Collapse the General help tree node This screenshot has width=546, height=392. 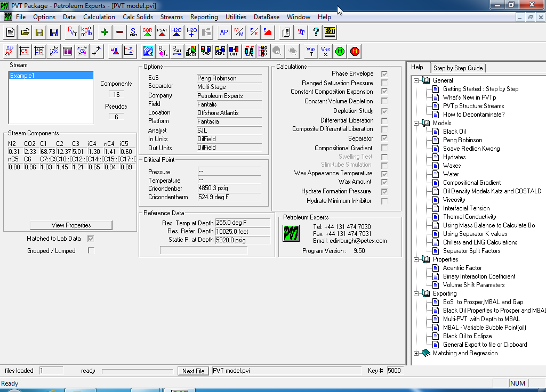click(416, 80)
